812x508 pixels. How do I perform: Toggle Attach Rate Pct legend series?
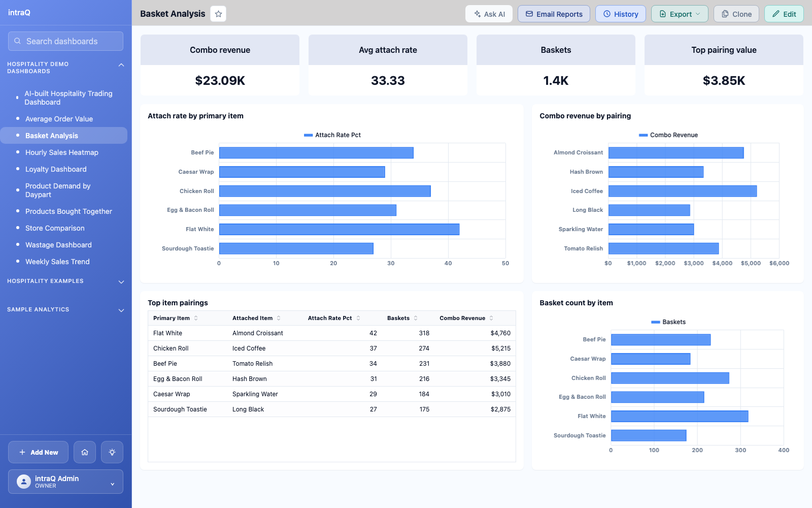click(332, 135)
